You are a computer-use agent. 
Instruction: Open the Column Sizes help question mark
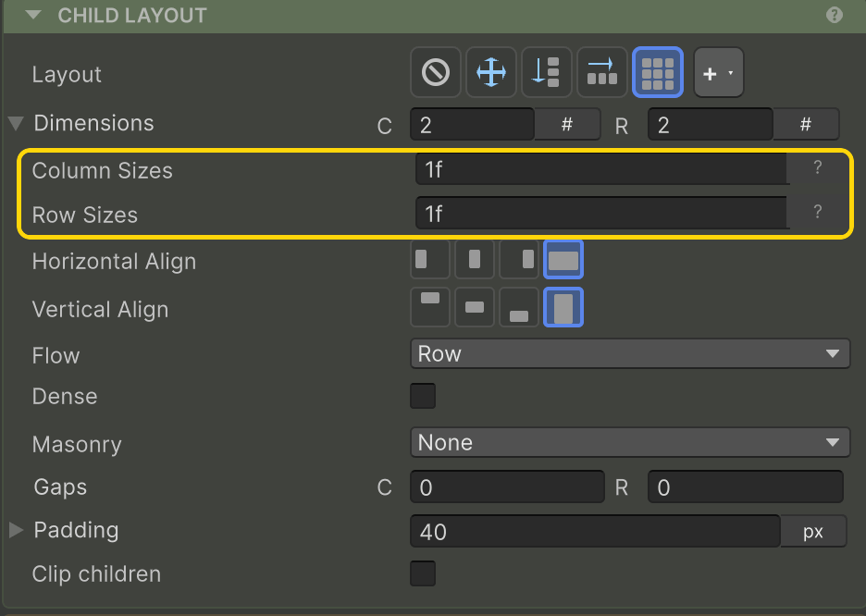pos(817,167)
